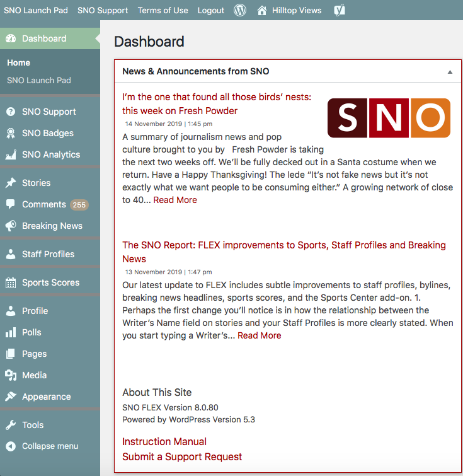Click the Dashboard gauge icon in sidebar
This screenshot has height=476, width=463.
(x=11, y=38)
